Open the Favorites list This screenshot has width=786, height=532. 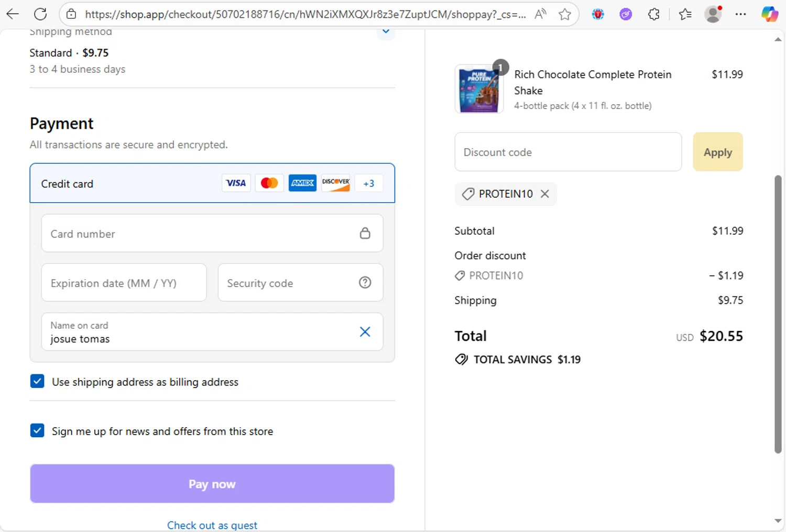coord(685,14)
